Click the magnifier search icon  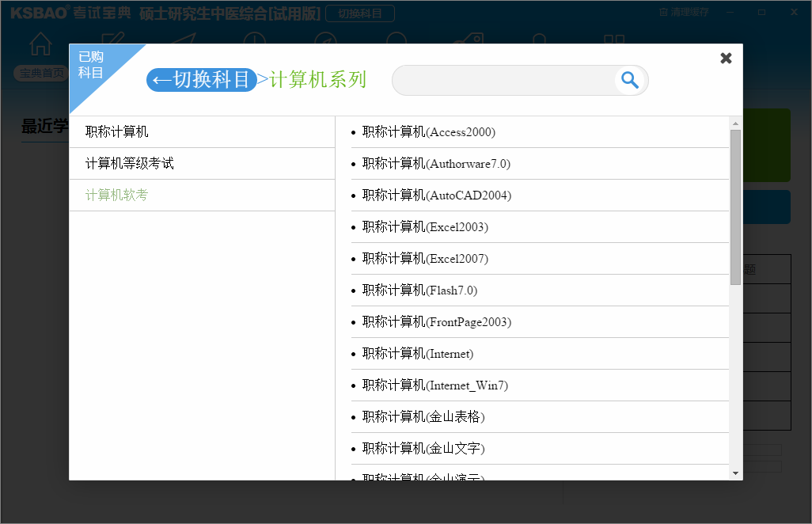click(630, 80)
